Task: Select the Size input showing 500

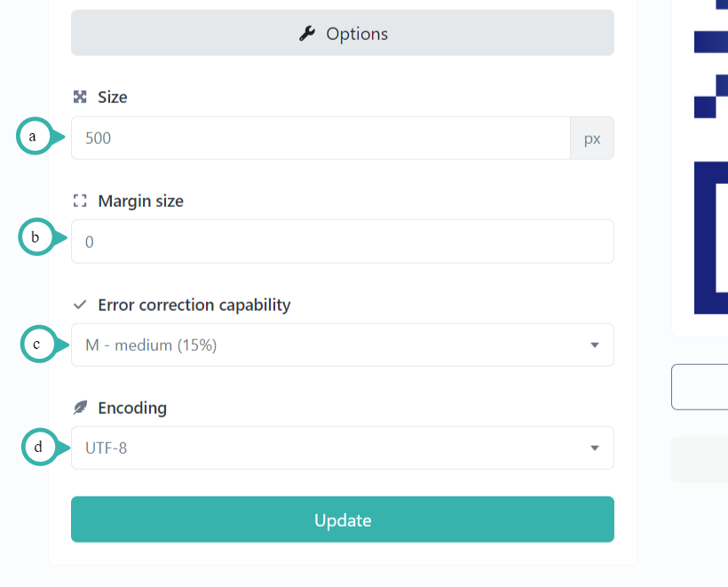Action: (320, 138)
